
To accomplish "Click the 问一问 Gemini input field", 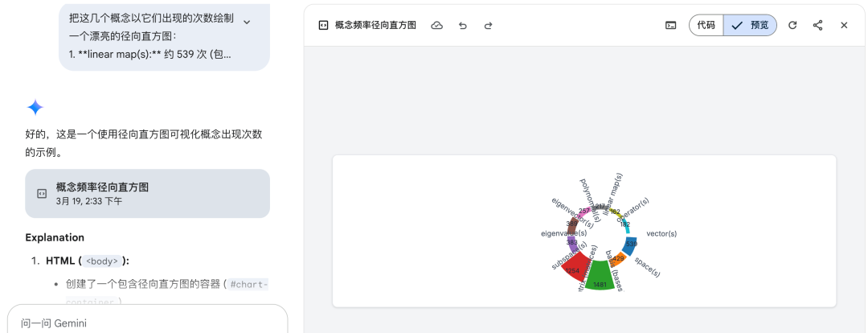I will click(x=147, y=323).
